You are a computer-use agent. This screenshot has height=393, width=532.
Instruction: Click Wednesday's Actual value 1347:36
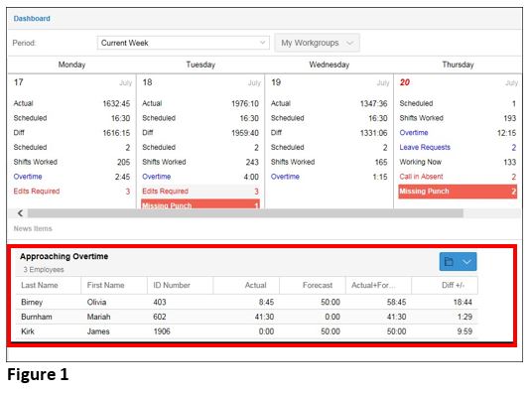(x=373, y=103)
